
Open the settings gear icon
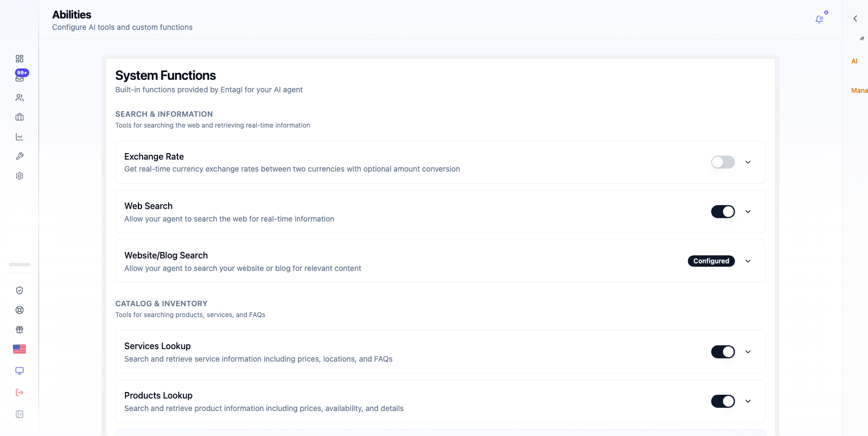click(x=20, y=176)
